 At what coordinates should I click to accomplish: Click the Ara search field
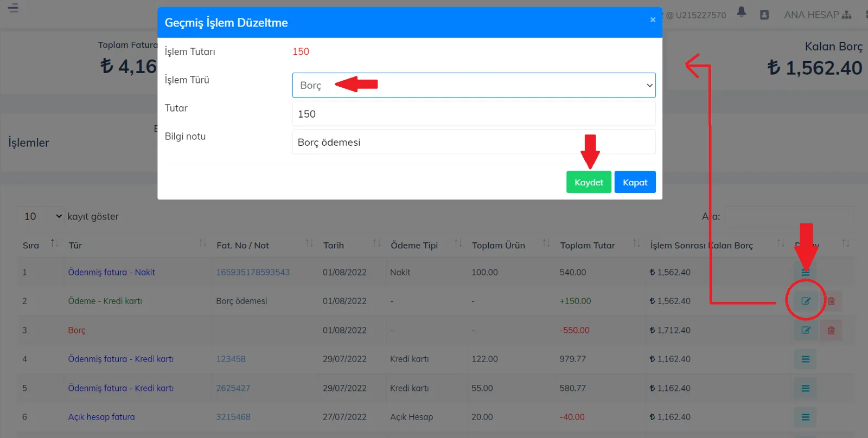pyautogui.click(x=789, y=216)
